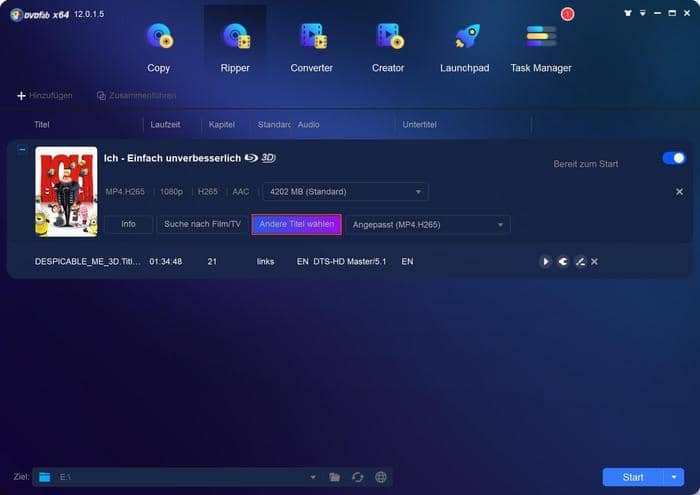
Task: Collapse the movie entry with minus icon
Action: click(x=22, y=150)
